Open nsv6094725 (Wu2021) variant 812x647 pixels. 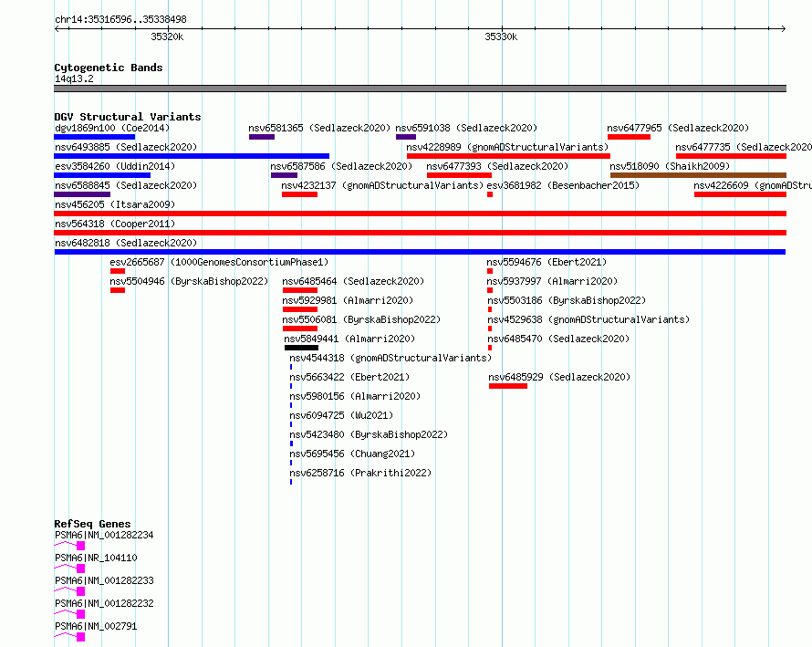(x=341, y=415)
